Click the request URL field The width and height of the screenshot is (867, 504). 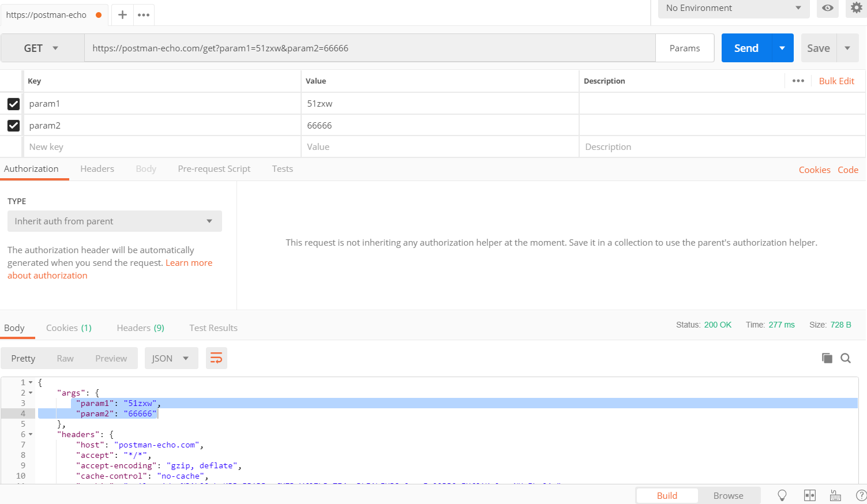pos(370,48)
